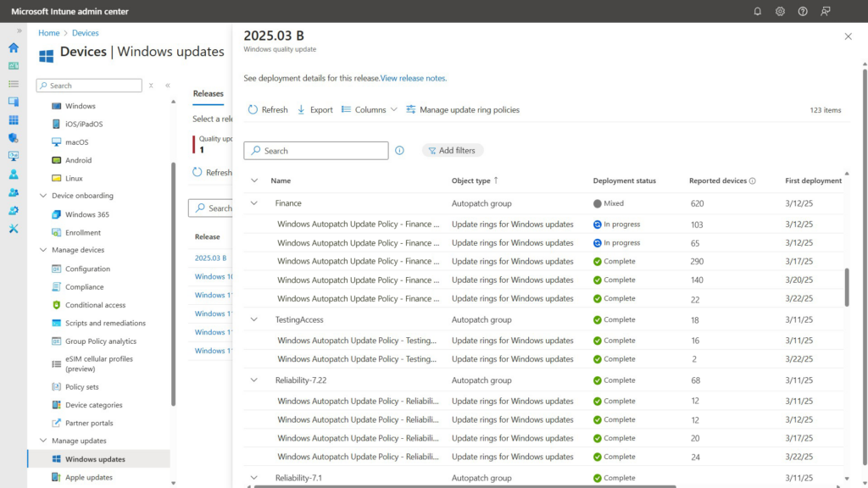Select the Devices icon in left rail
This screenshot has height=488, width=868.
[x=14, y=102]
